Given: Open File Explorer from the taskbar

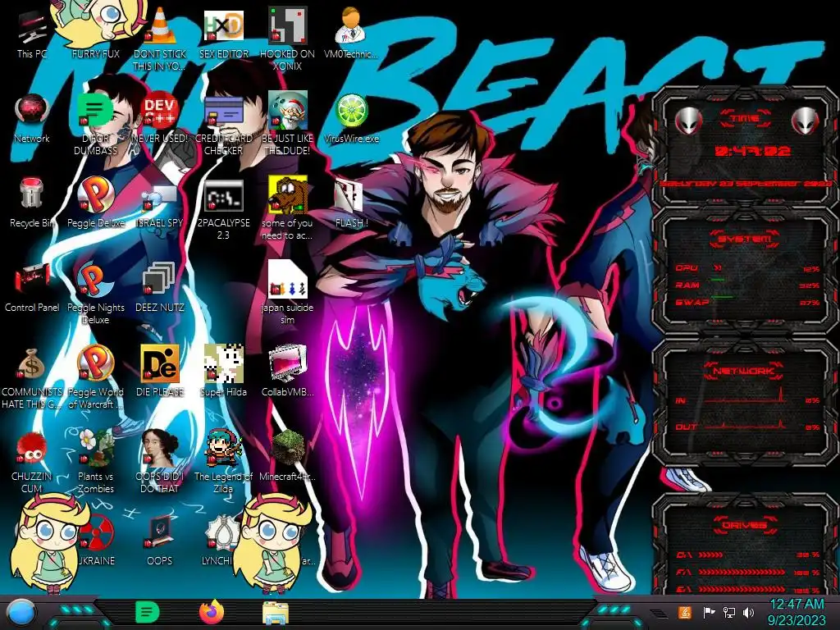Looking at the screenshot, I should click(276, 613).
